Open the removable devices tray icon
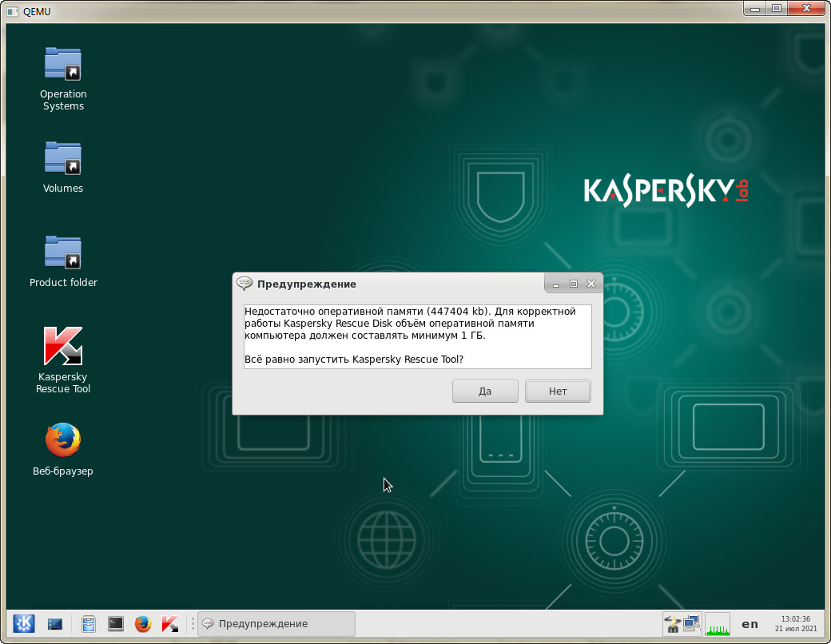831x644 pixels. pyautogui.click(x=673, y=624)
